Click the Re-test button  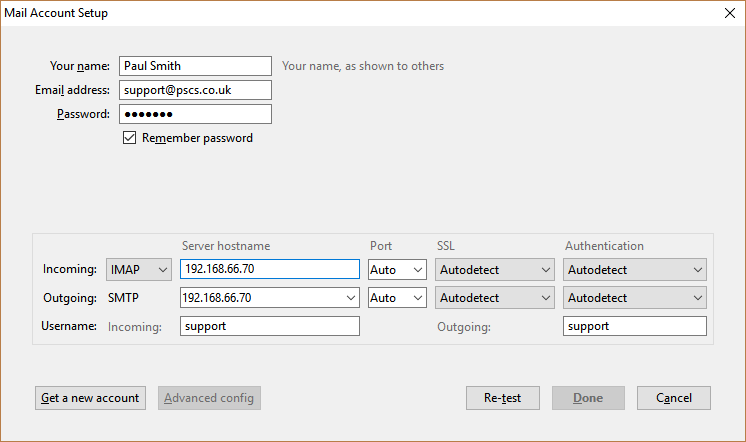point(503,398)
